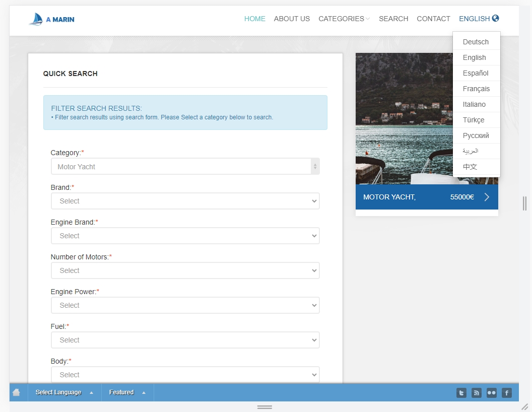This screenshot has width=532, height=412.
Task: Expand the Categories menu
Action: pyautogui.click(x=344, y=19)
